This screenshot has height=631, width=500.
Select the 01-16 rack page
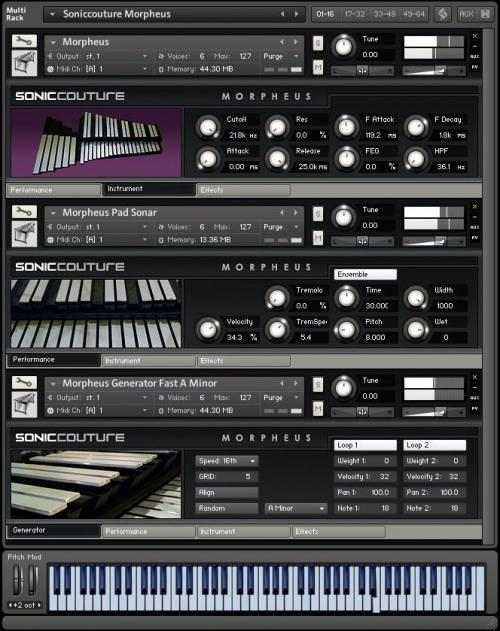coord(325,14)
